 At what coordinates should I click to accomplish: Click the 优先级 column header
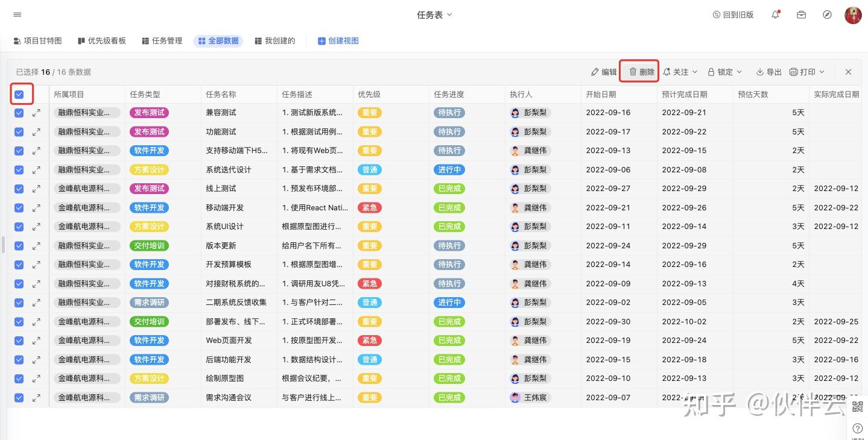click(391, 94)
